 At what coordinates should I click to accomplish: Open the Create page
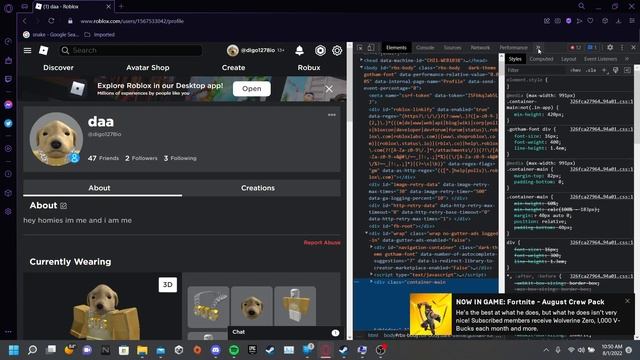point(233,68)
